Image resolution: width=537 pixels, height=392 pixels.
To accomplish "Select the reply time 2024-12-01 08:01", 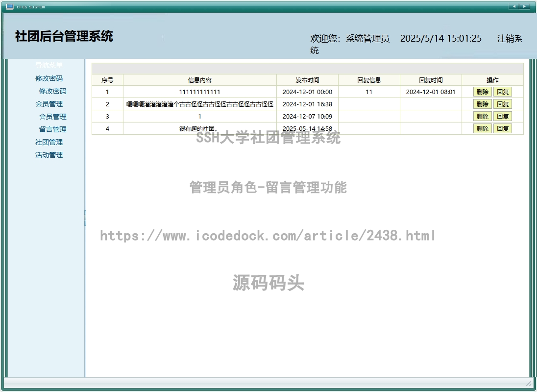I will [x=431, y=92].
